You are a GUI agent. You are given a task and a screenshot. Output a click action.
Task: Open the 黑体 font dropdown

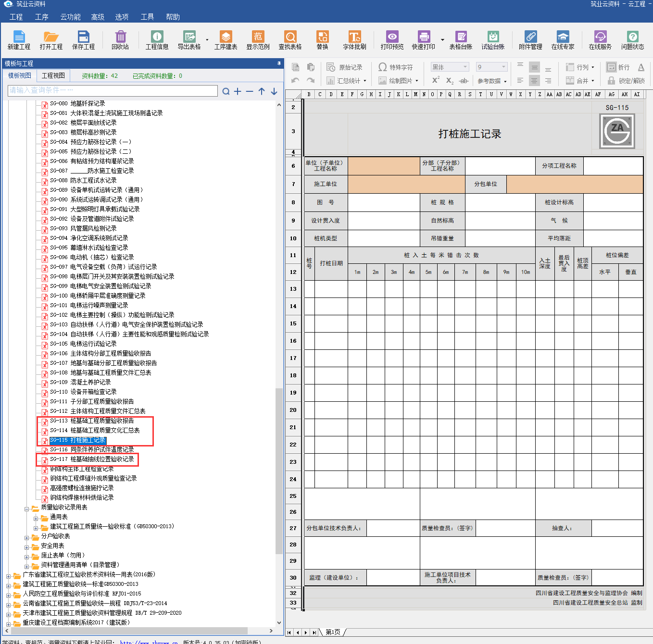[x=465, y=67]
